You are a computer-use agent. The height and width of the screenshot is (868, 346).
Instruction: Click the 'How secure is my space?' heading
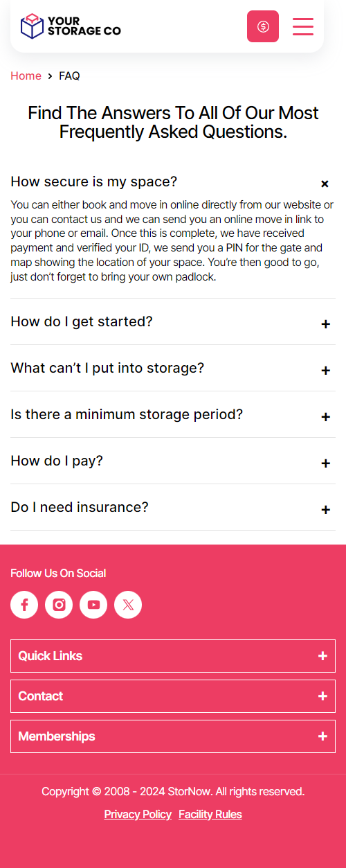tap(94, 182)
